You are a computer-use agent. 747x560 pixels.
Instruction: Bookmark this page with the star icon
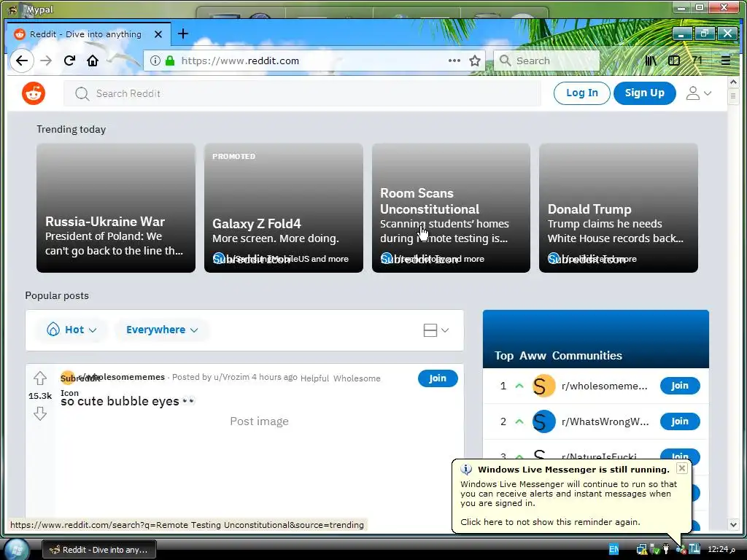[474, 61]
